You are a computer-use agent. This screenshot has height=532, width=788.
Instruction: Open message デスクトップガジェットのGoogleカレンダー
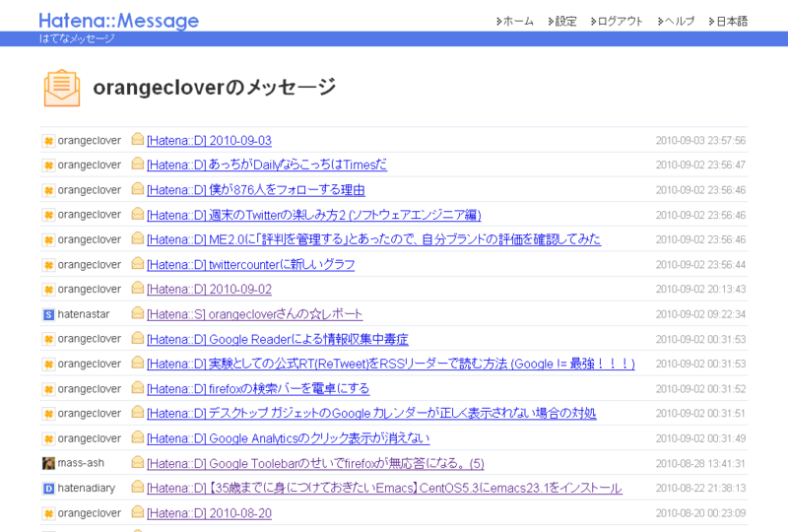(371, 414)
